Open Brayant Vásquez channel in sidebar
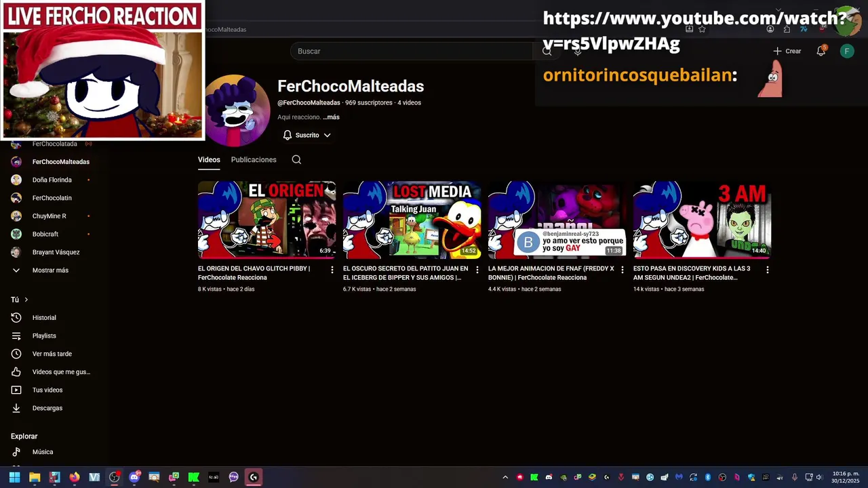 point(54,252)
